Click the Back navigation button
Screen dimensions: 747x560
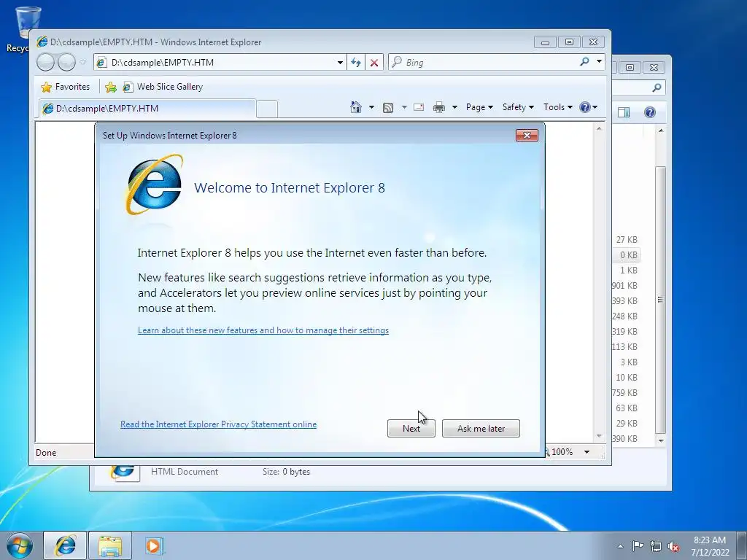[x=46, y=63]
